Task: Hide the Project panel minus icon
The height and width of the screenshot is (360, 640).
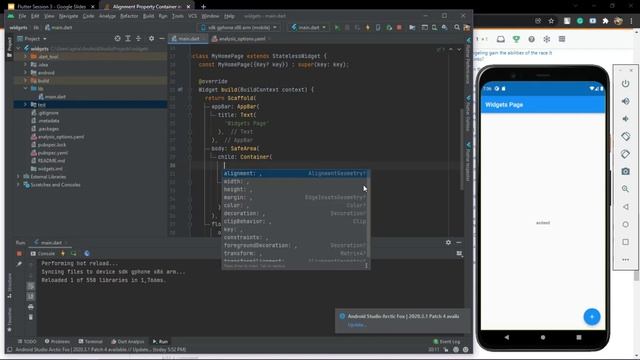Action: (162, 38)
